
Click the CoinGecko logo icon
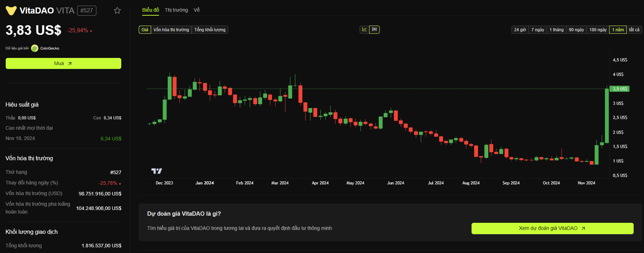tap(34, 48)
